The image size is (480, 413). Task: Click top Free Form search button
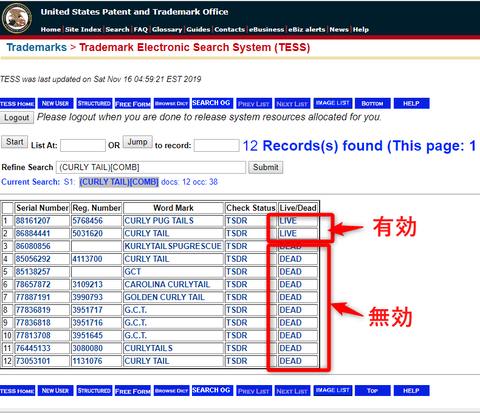(133, 104)
